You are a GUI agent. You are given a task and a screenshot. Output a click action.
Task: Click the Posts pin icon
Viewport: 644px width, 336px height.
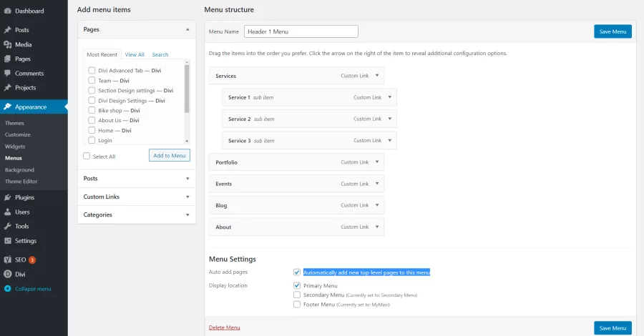pyautogui.click(x=7, y=30)
